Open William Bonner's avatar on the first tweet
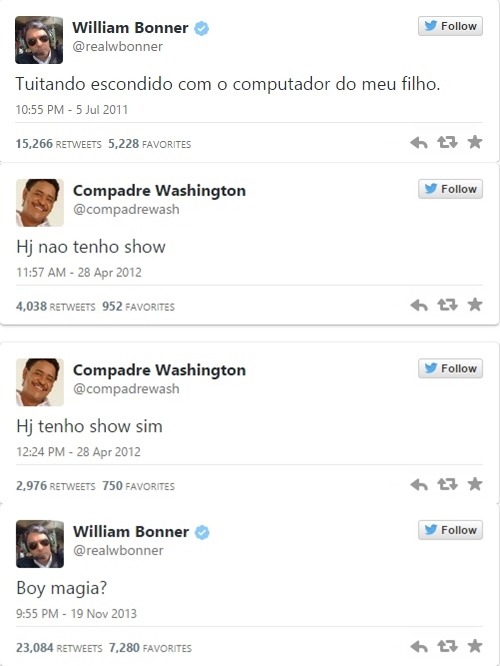Image resolution: width=500 pixels, height=666 pixels. [x=39, y=40]
